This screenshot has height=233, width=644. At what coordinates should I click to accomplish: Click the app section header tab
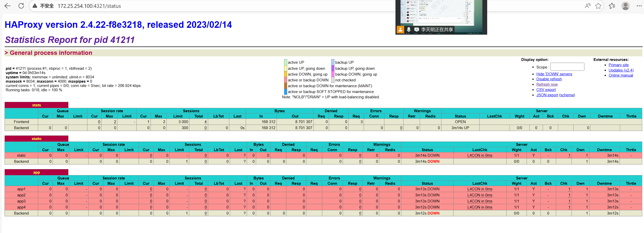[x=36, y=172]
